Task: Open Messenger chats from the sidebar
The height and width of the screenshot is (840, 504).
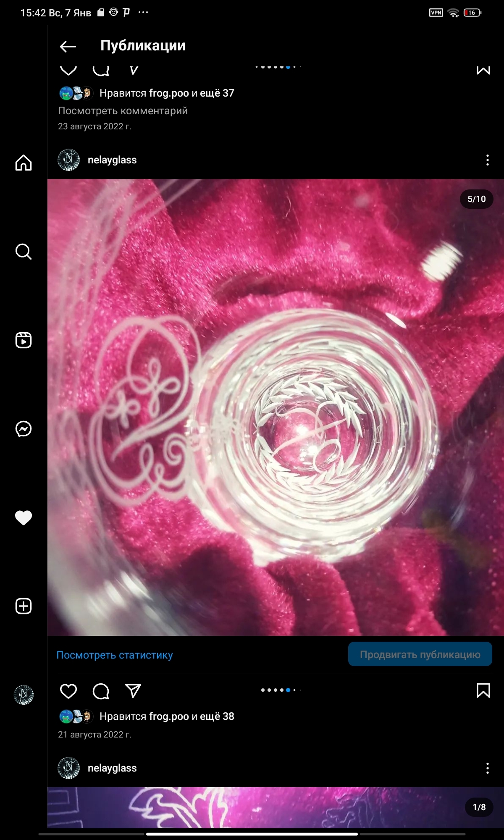Action: pos(24,429)
